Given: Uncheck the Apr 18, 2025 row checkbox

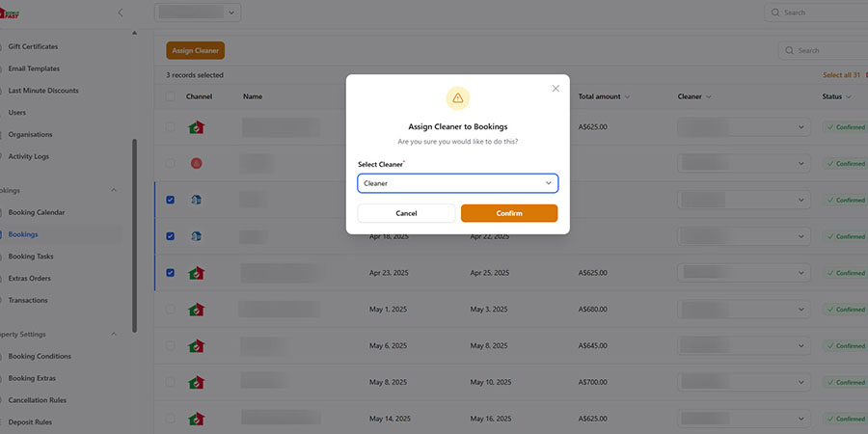Looking at the screenshot, I should (x=171, y=236).
